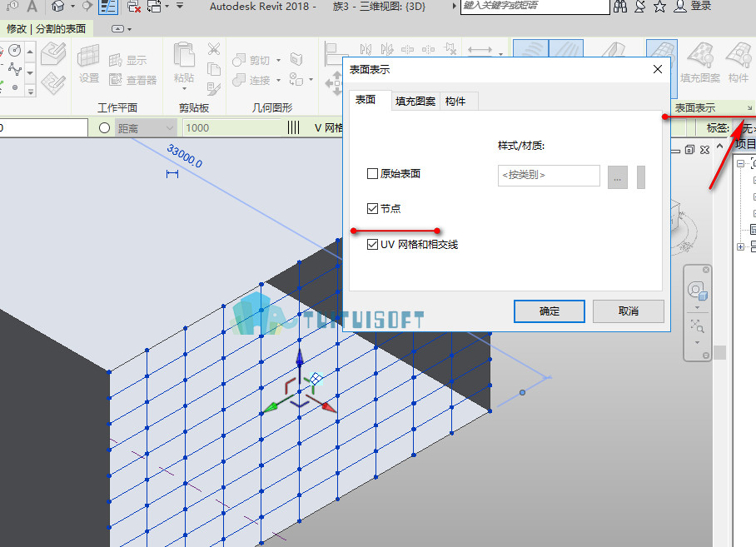The width and height of the screenshot is (756, 547).
Task: Open the 连接 dropdown arrow
Action: [278, 80]
